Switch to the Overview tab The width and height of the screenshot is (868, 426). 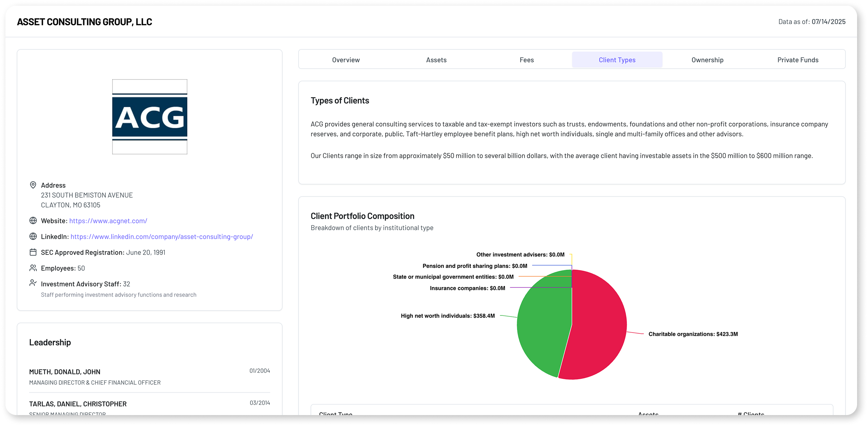[346, 59]
